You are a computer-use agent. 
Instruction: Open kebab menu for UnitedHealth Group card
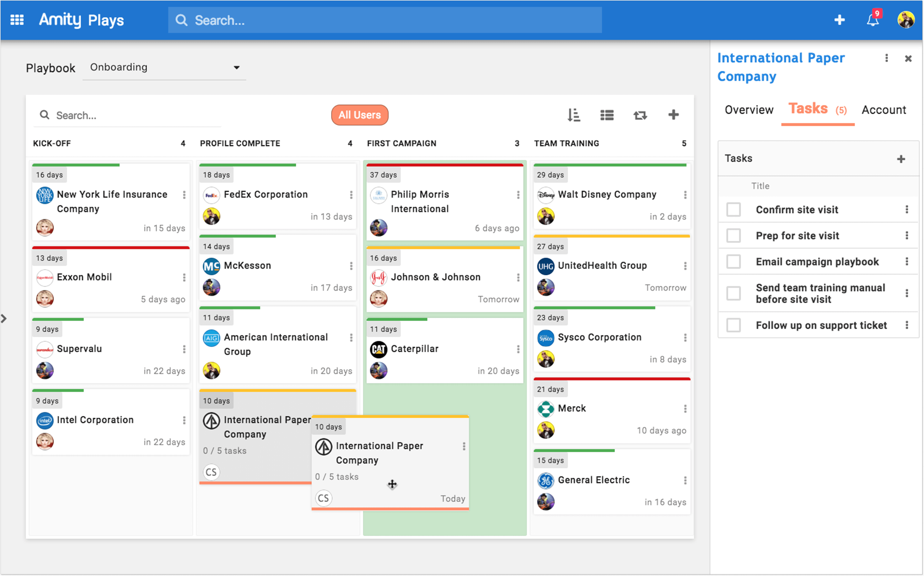[685, 266]
